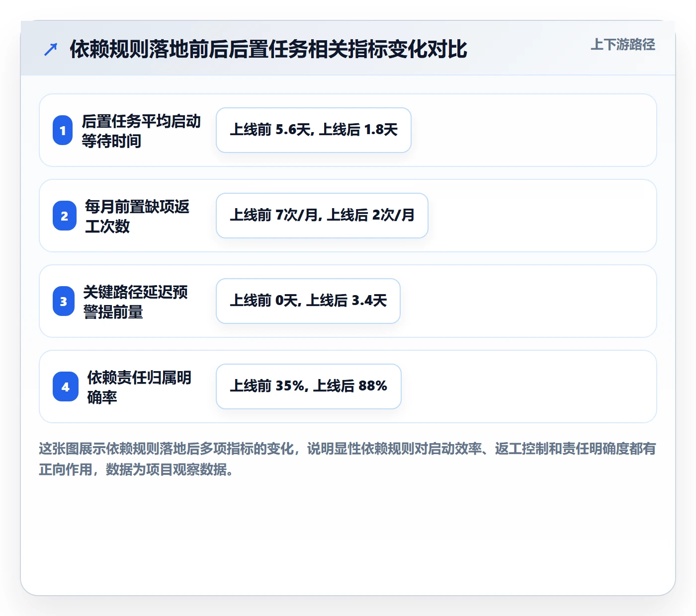The width and height of the screenshot is (696, 616).
Task: Click the value 上线前 5.6天, 上线后 1.8天
Action: pos(314,130)
